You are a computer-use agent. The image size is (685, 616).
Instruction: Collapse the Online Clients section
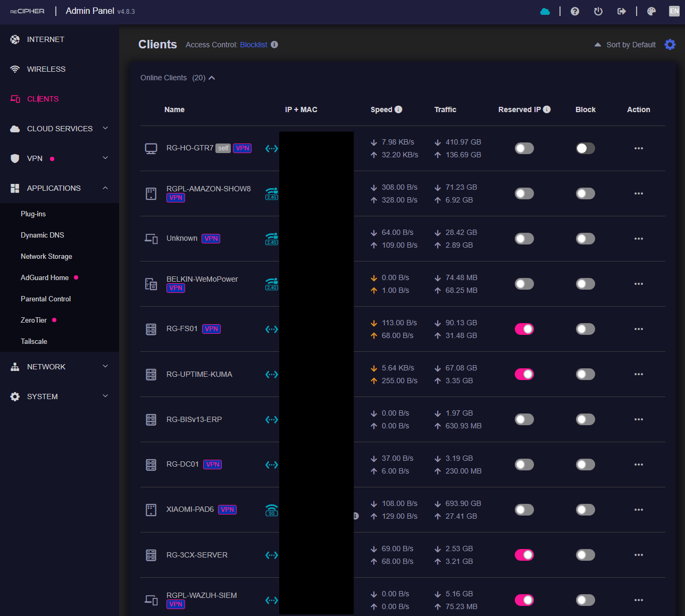(x=212, y=78)
